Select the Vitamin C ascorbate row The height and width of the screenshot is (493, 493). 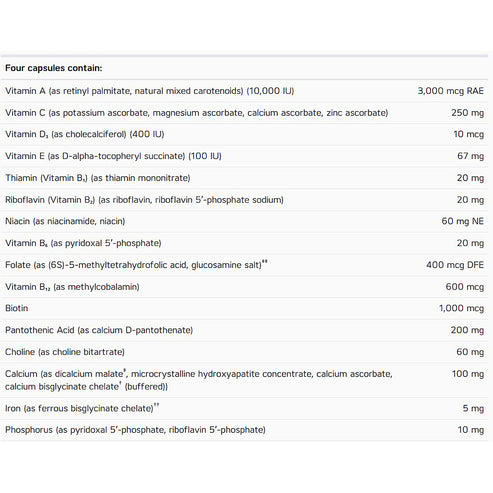[244, 113]
